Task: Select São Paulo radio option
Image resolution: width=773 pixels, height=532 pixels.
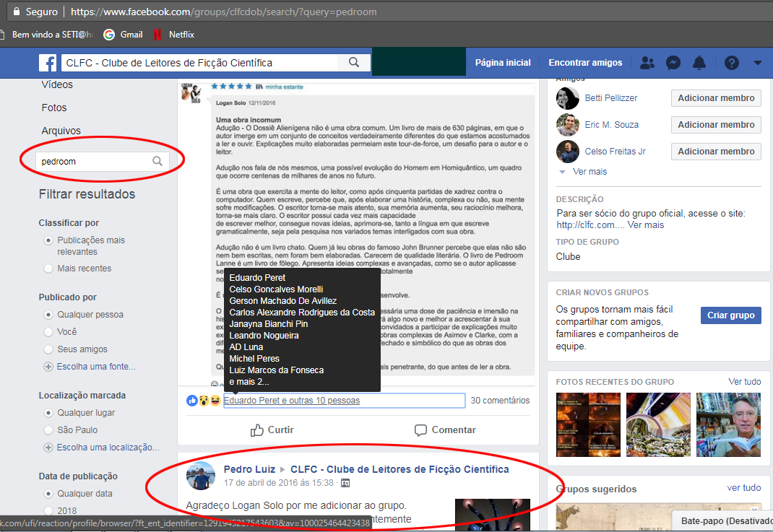Action: pos(48,430)
